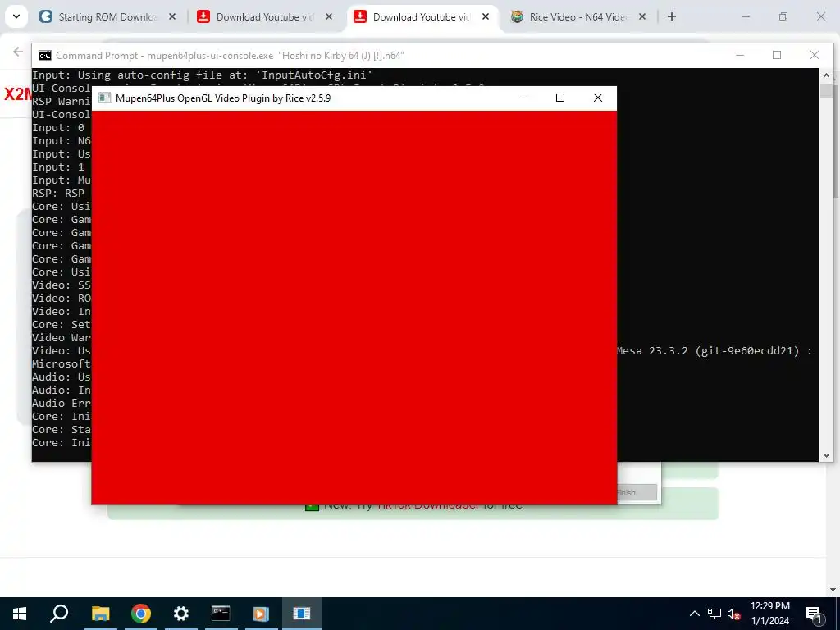Open Windows taskbar search

click(x=59, y=614)
